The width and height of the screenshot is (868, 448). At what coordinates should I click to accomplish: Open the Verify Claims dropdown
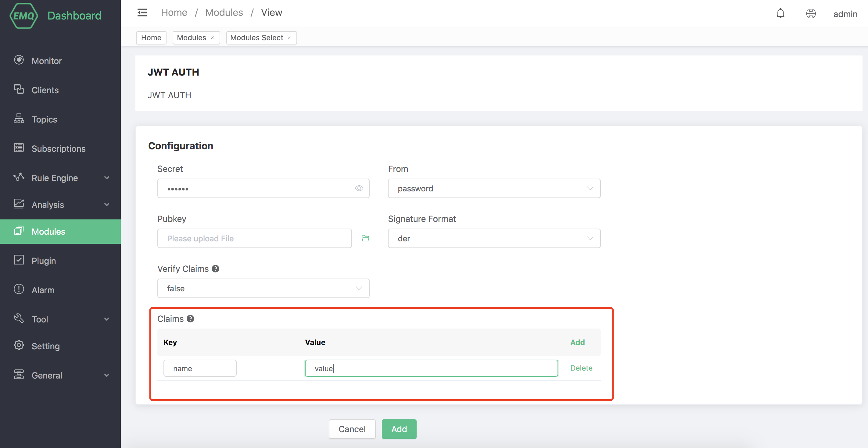(263, 288)
